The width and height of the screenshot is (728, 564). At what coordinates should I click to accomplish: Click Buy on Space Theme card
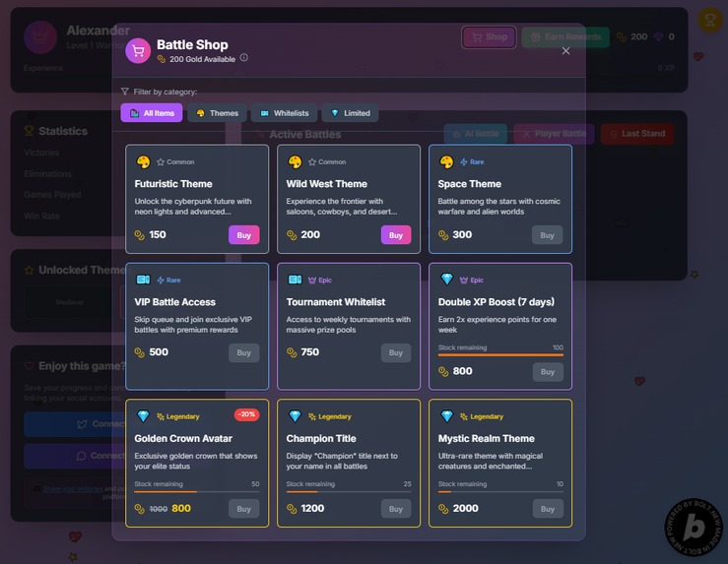547,235
